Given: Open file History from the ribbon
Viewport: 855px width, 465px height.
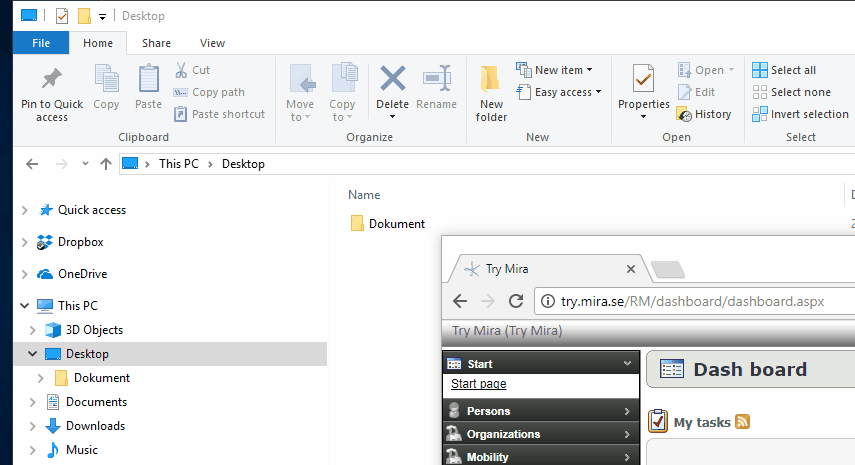Looking at the screenshot, I should click(x=704, y=114).
